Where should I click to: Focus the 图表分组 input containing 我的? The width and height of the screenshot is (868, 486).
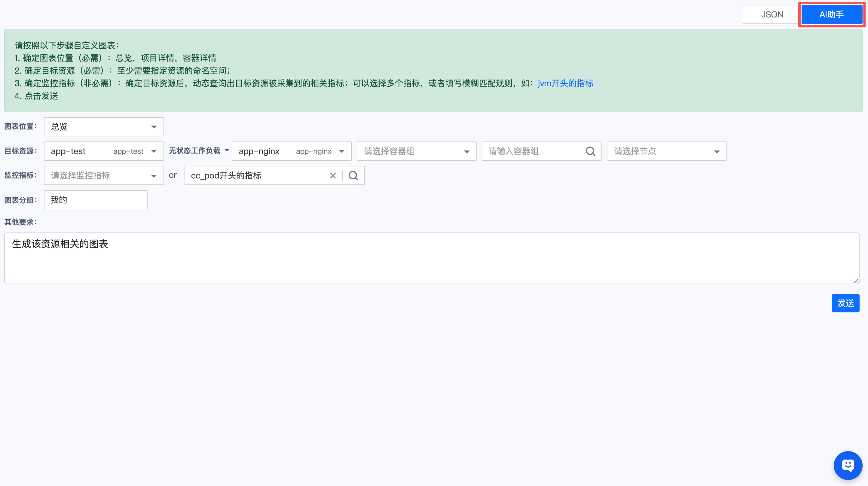(96, 200)
